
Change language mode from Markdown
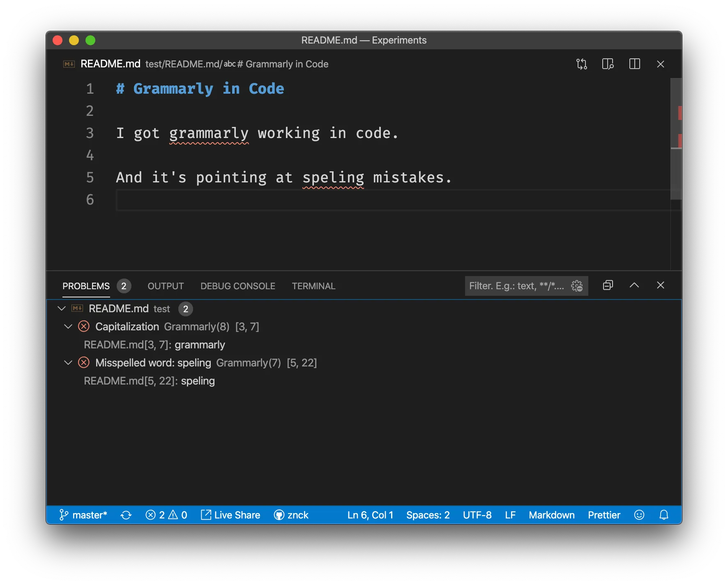551,515
